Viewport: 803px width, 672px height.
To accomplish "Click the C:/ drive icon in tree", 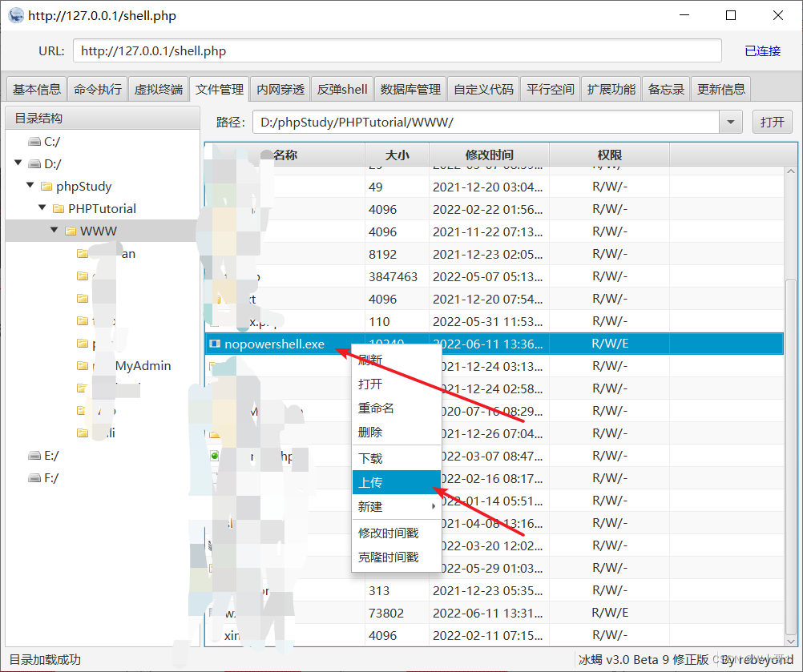I will pyautogui.click(x=34, y=141).
